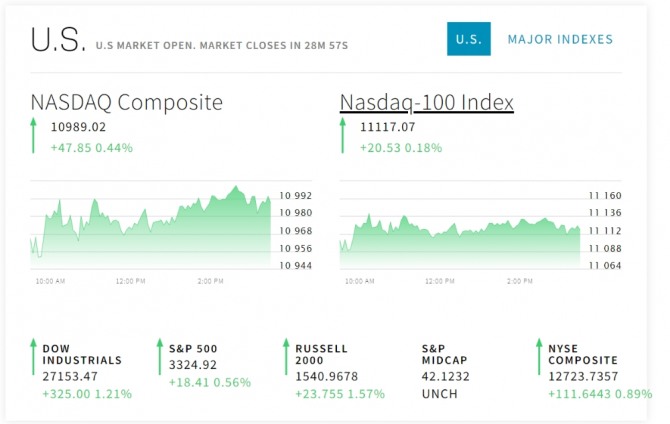Image resolution: width=670 pixels, height=424 pixels.
Task: Click the S&P 500 index label
Action: (193, 349)
